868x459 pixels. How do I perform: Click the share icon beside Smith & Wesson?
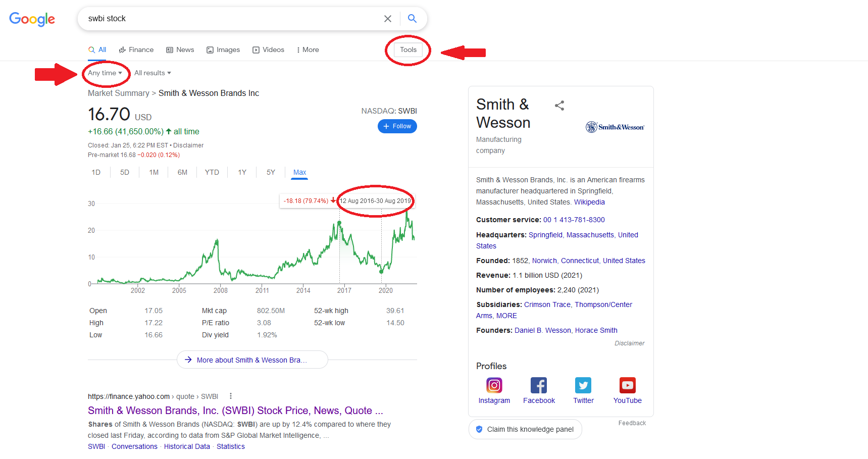[x=559, y=106]
